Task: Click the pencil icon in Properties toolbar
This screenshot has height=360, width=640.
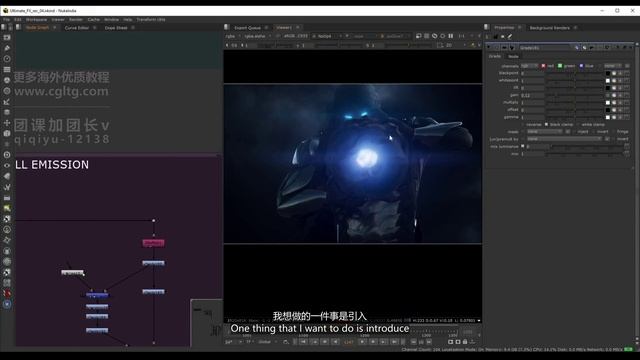Action: (x=510, y=36)
